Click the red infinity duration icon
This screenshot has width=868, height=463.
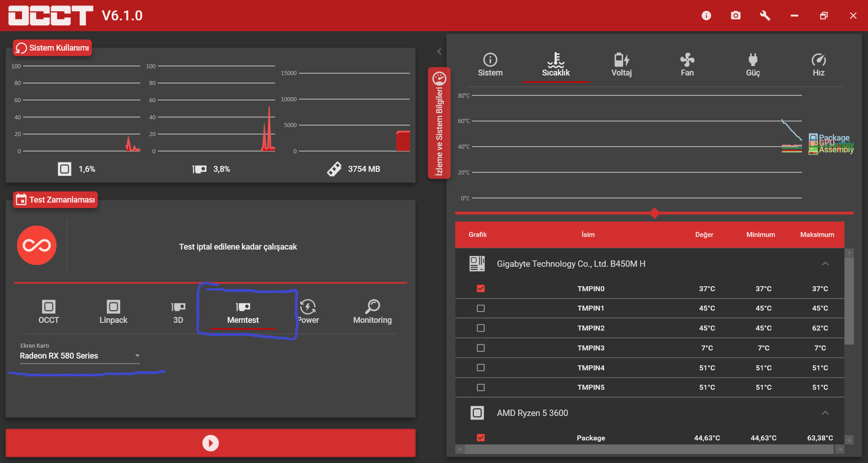click(37, 246)
